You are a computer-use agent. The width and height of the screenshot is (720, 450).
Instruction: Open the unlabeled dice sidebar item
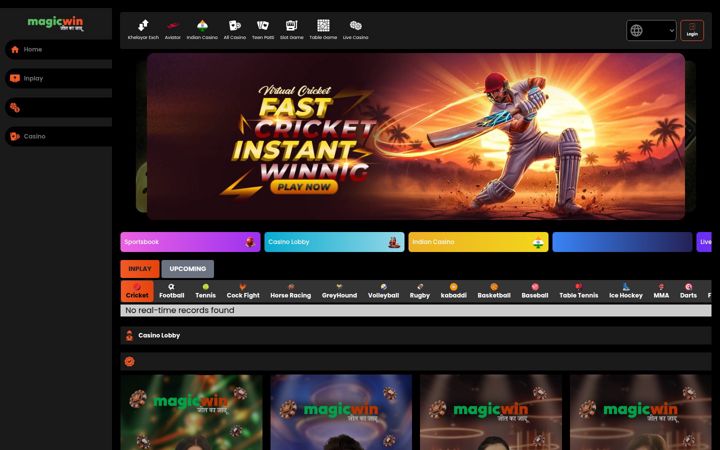tap(58, 107)
